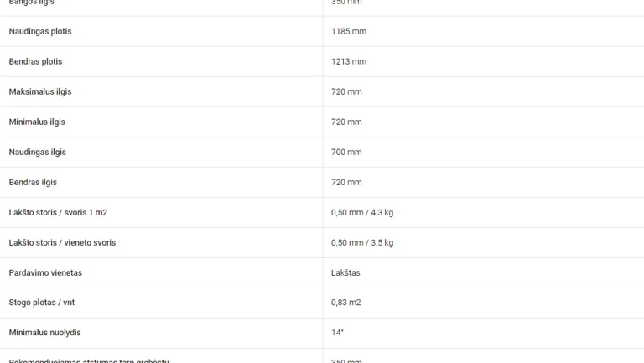Click the Minimalus ilgis label
This screenshot has width=644, height=363.
37,122
